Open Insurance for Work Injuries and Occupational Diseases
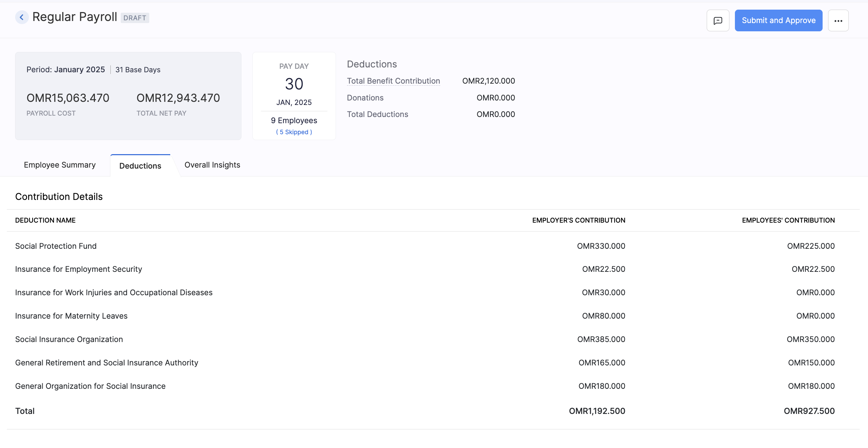The width and height of the screenshot is (868, 448). point(113,292)
